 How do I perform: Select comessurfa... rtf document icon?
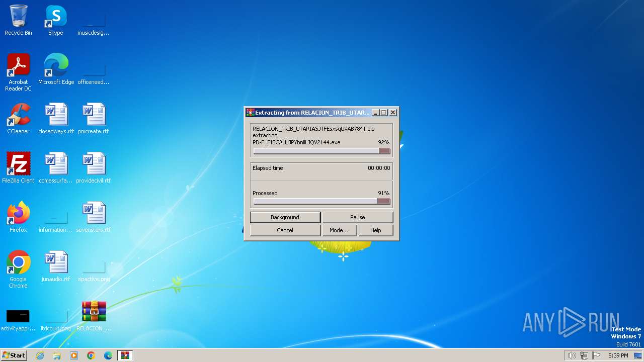(56, 167)
